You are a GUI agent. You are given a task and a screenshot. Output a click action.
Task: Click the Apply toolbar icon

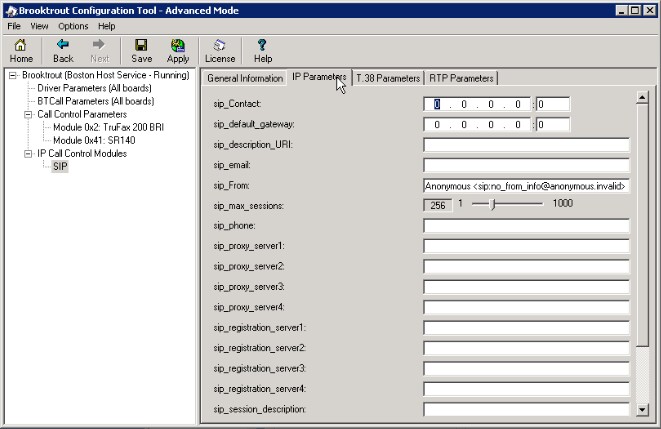point(177,45)
